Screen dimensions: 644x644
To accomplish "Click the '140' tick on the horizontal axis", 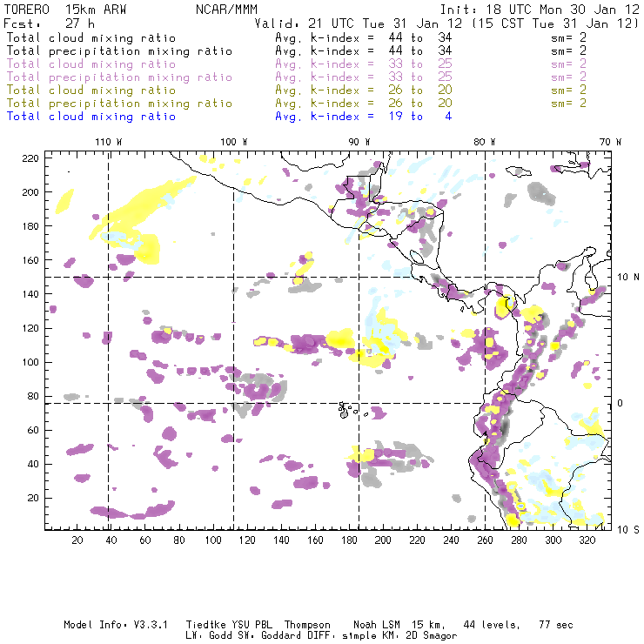I will [x=281, y=540].
